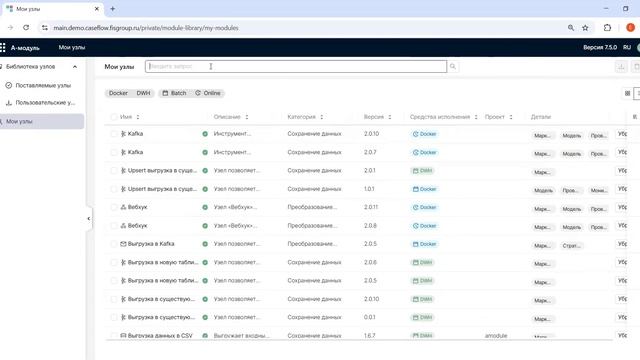Tick checkbox for Kafka 2.0.7 row
This screenshot has width=640, height=360.
pyautogui.click(x=114, y=152)
